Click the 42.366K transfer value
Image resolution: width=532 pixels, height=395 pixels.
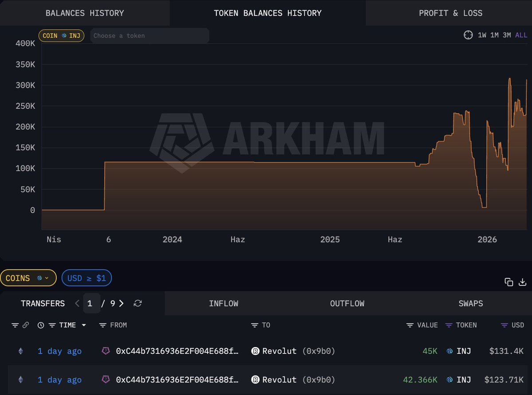[420, 379]
